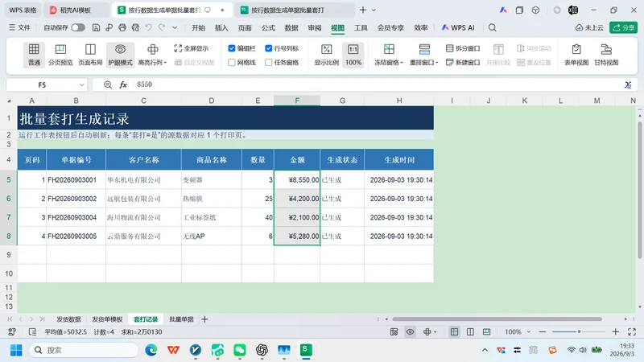Viewport: 644px width, 362px height.
Task: Expand the formula bar on the right
Action: coord(628,84)
